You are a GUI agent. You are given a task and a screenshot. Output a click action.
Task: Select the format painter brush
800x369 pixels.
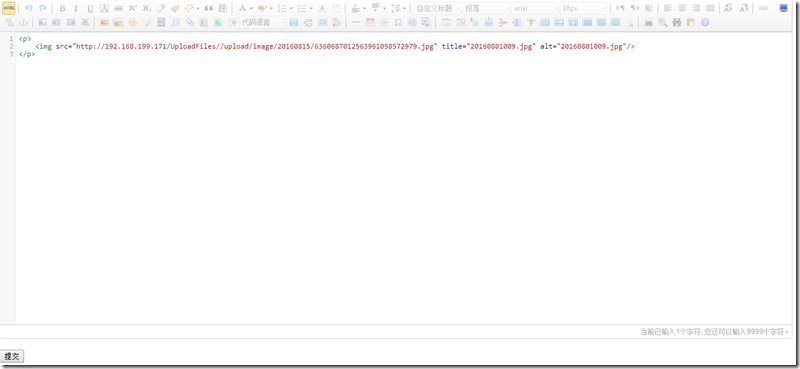click(175, 8)
